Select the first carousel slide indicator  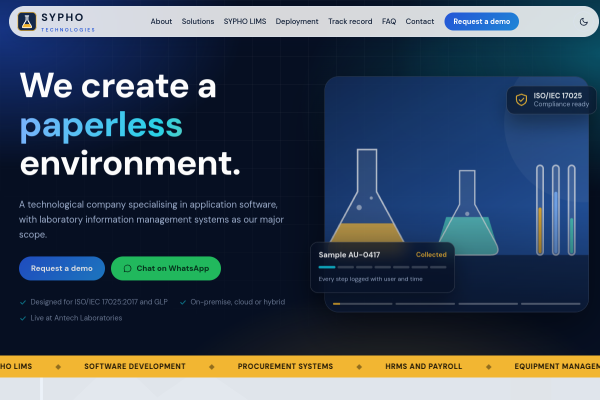point(363,304)
